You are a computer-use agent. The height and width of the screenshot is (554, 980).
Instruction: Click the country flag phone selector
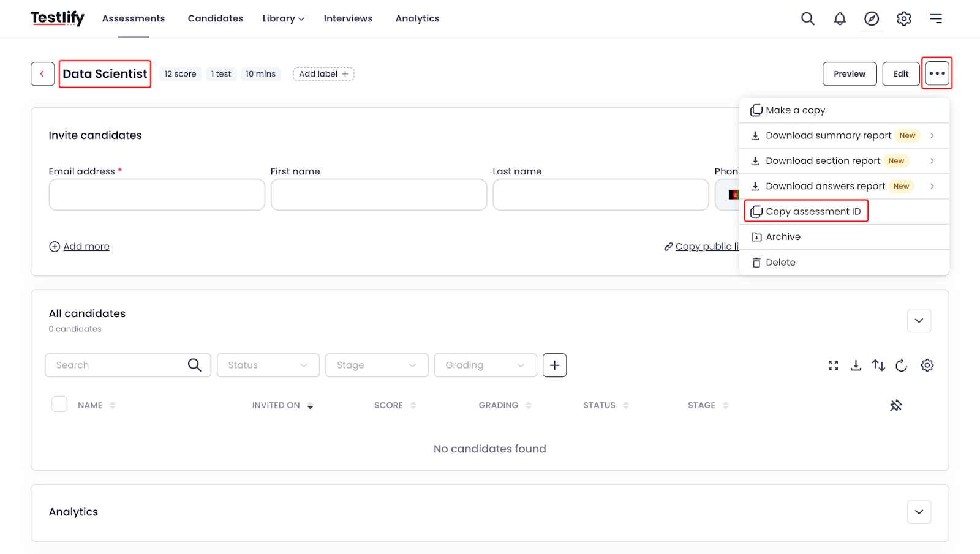[733, 195]
